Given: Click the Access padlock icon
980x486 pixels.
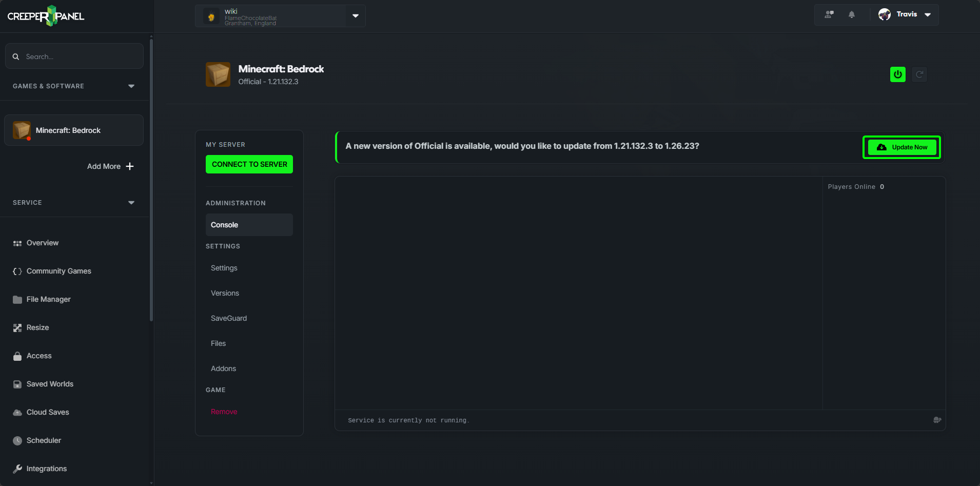Looking at the screenshot, I should [x=17, y=356].
